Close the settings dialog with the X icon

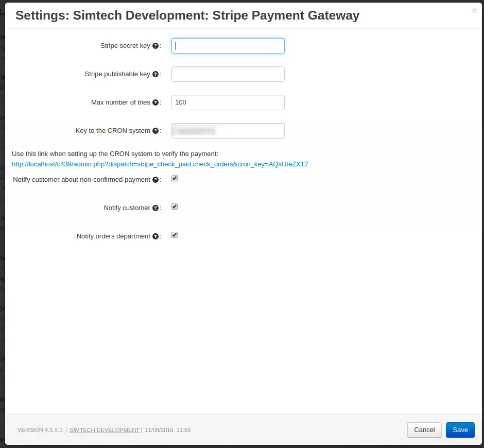tap(474, 11)
